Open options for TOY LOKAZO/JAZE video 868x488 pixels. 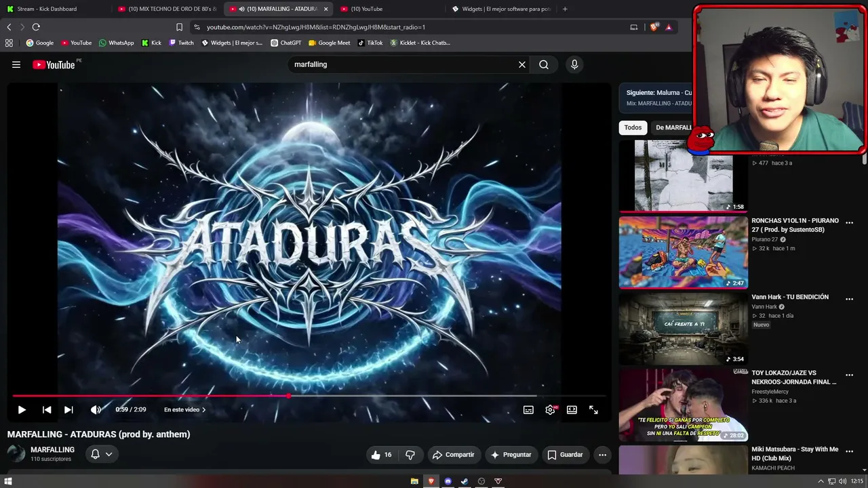[849, 374]
